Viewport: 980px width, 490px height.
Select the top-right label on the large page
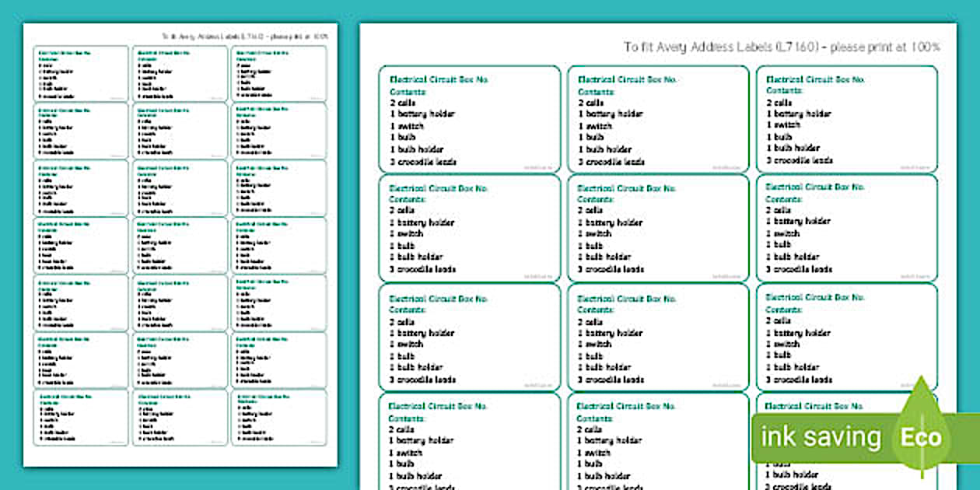click(x=846, y=119)
